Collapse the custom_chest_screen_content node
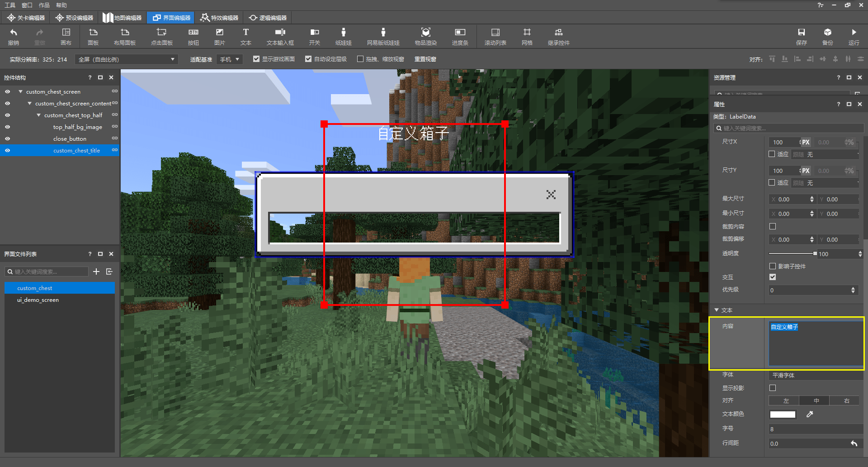 (x=29, y=103)
